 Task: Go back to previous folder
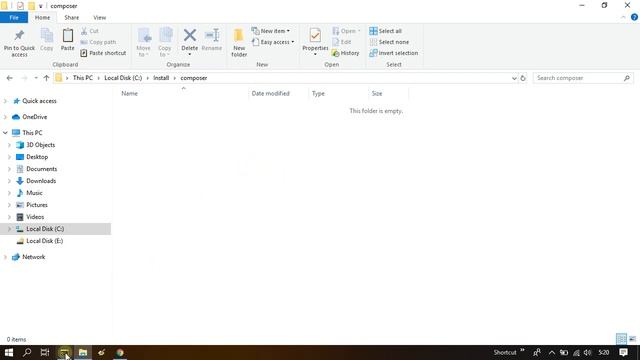point(10,78)
